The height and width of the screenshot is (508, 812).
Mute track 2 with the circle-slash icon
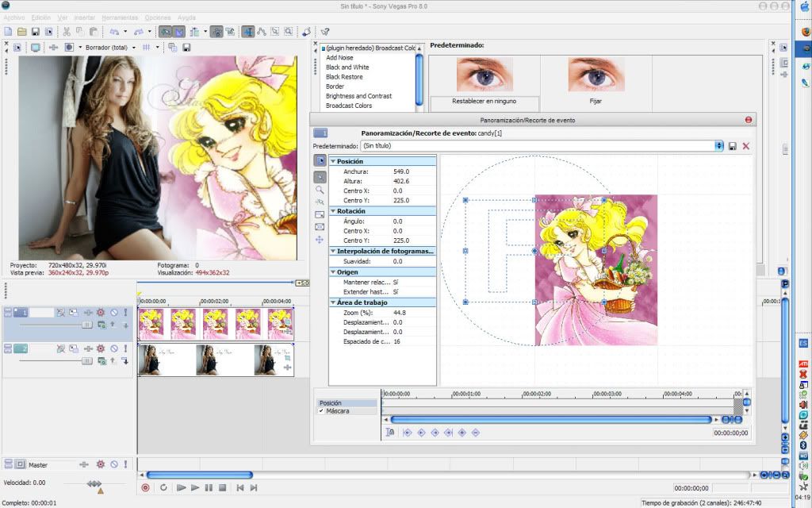[114, 349]
